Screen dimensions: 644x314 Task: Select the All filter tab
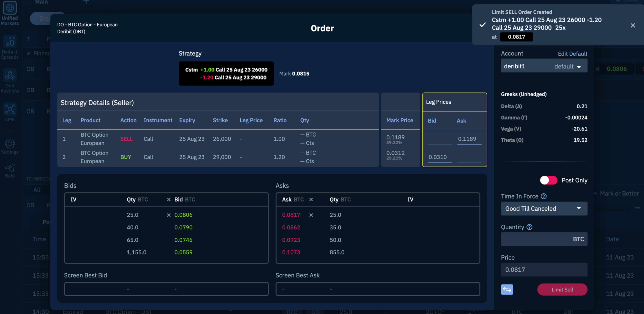[x=36, y=190]
